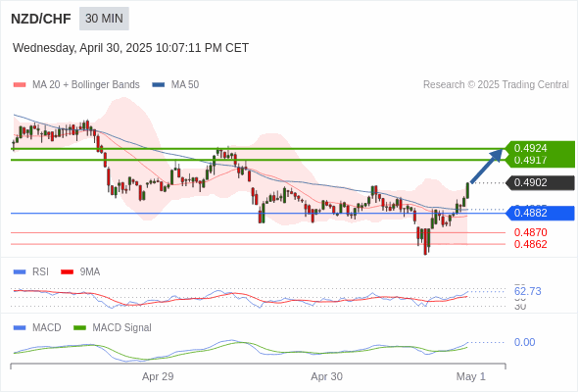Click the MACD Signal legend label
The height and width of the screenshot is (392, 578).
(121, 328)
